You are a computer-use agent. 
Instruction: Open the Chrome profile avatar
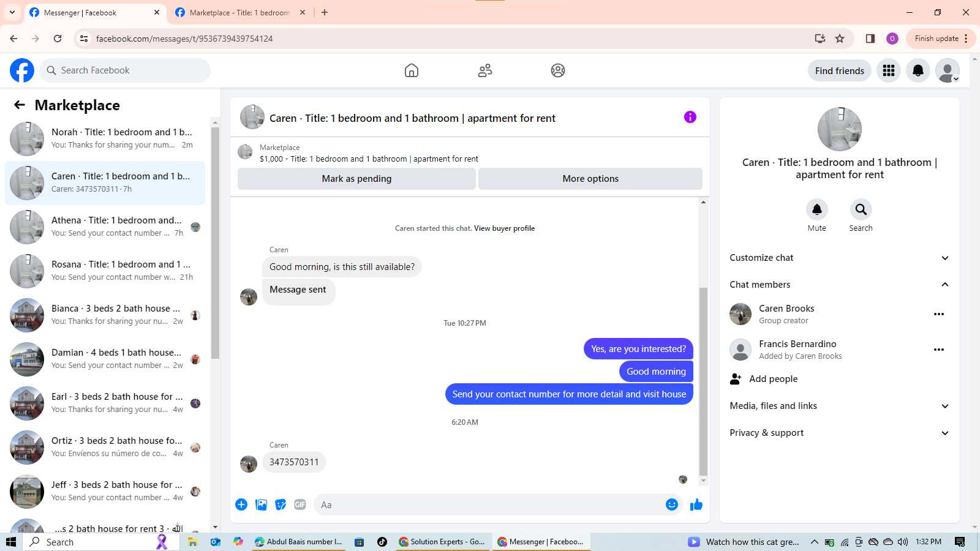tap(892, 39)
